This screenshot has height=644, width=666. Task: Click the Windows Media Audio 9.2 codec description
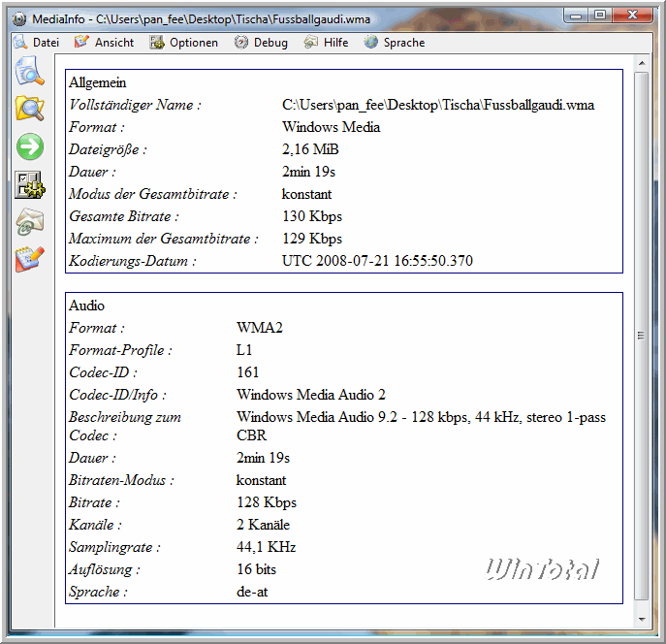421,418
